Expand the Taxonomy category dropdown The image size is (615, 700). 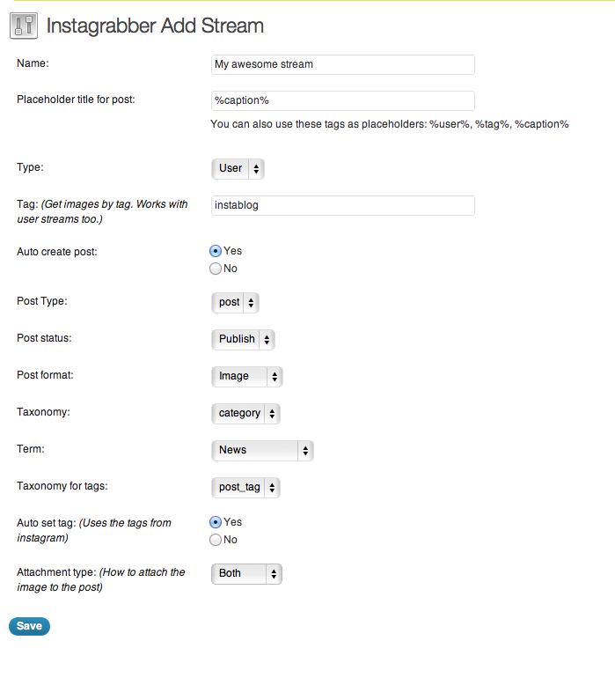point(245,413)
